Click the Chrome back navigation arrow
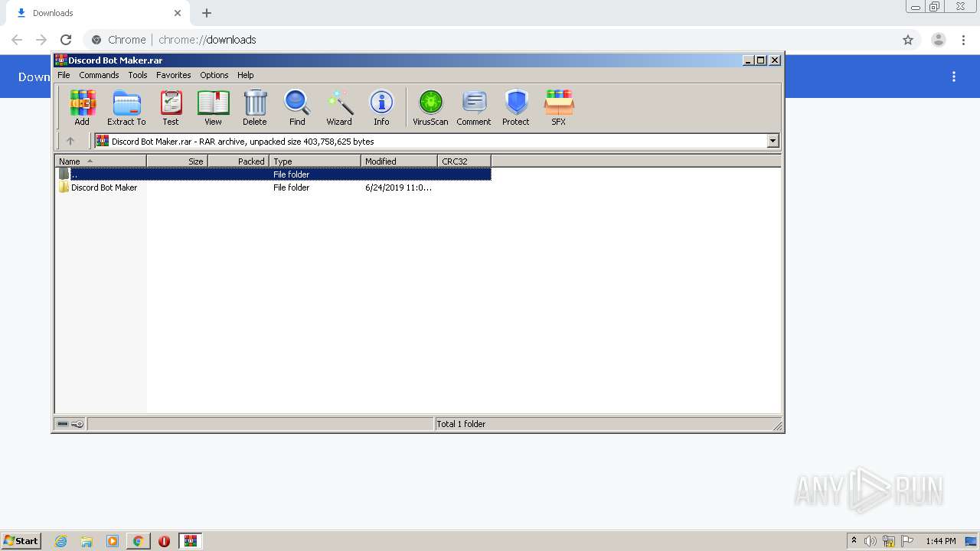The image size is (980, 551). point(17,40)
